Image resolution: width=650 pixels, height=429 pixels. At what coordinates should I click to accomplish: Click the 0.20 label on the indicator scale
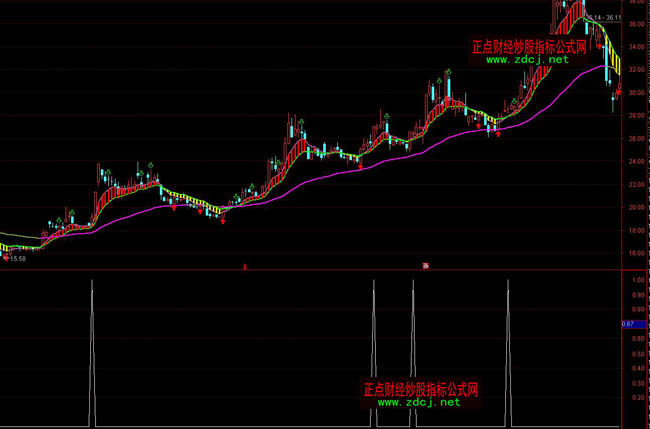pyautogui.click(x=636, y=398)
